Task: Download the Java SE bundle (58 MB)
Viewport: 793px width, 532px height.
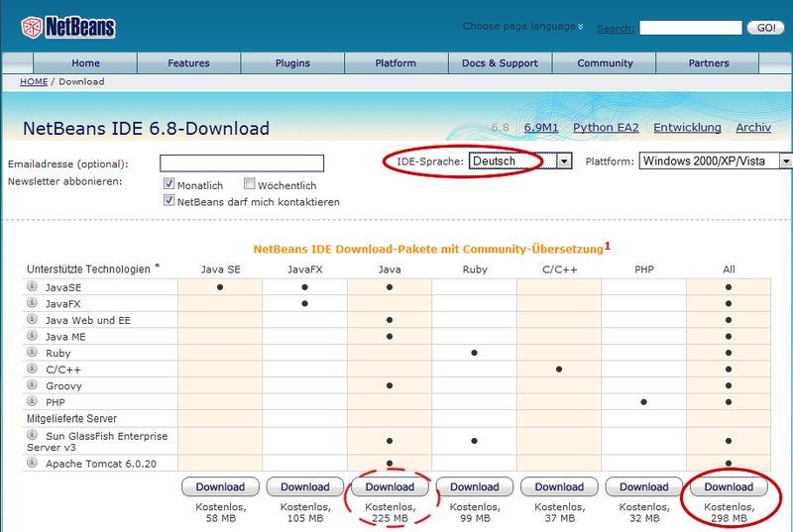Action: click(220, 486)
